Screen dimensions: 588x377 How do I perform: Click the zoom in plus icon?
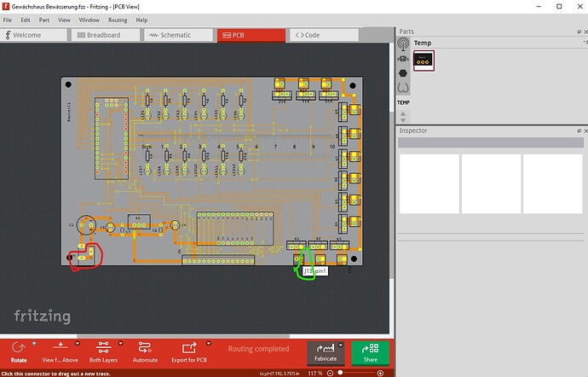[380, 374]
